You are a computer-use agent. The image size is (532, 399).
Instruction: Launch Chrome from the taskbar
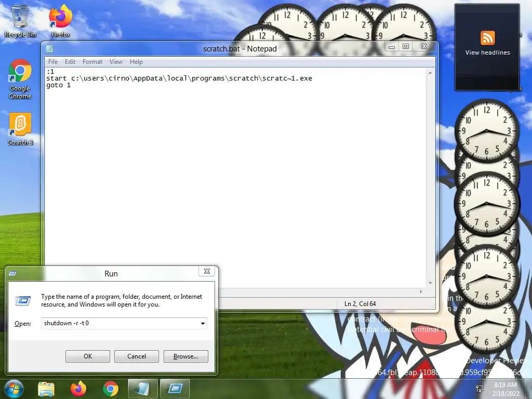(111, 389)
